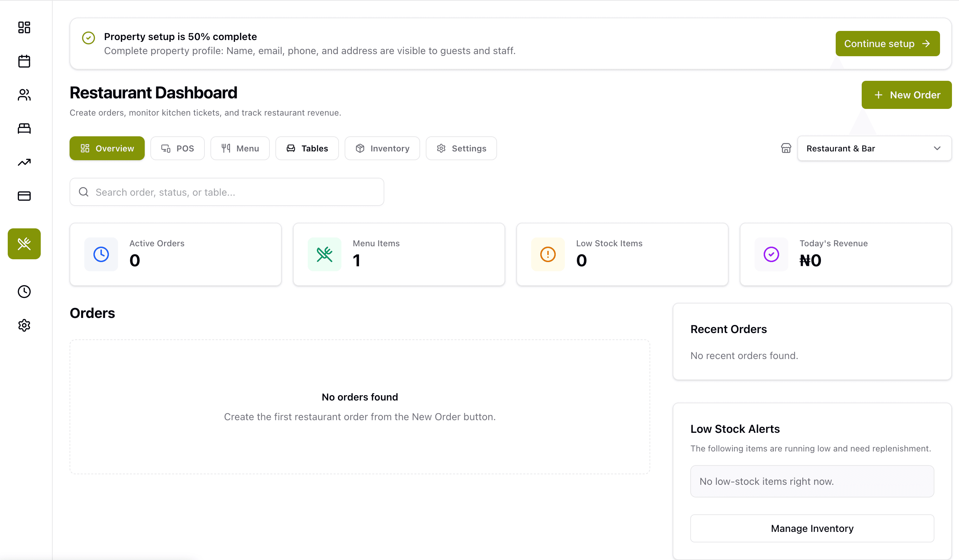The height and width of the screenshot is (560, 959).
Task: Click the setup progress check circle icon
Action: (88, 38)
